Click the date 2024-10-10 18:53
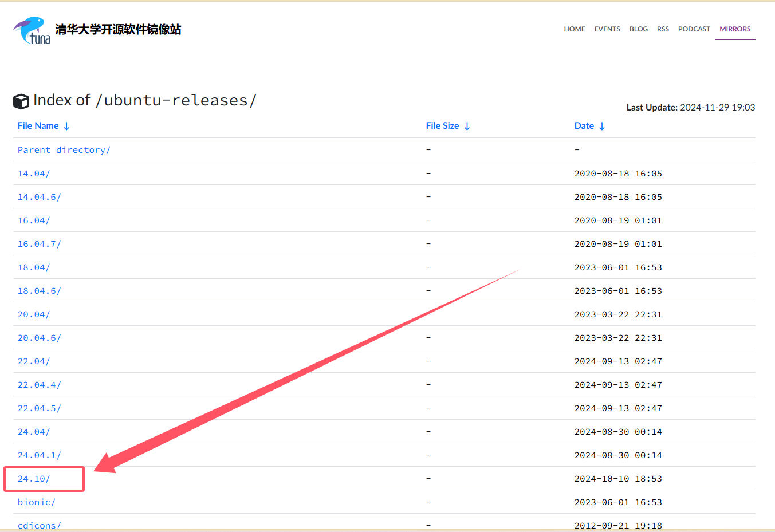The height and width of the screenshot is (532, 775). (x=618, y=479)
